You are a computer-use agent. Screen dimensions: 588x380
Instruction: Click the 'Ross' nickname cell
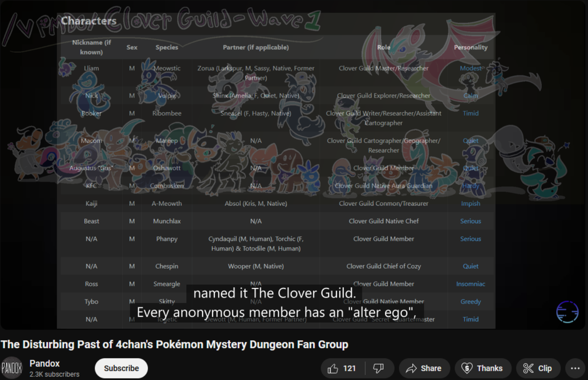[91, 284]
